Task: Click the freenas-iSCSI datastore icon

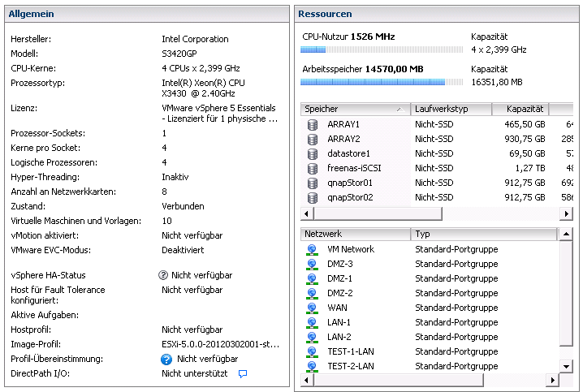Action: click(313, 168)
